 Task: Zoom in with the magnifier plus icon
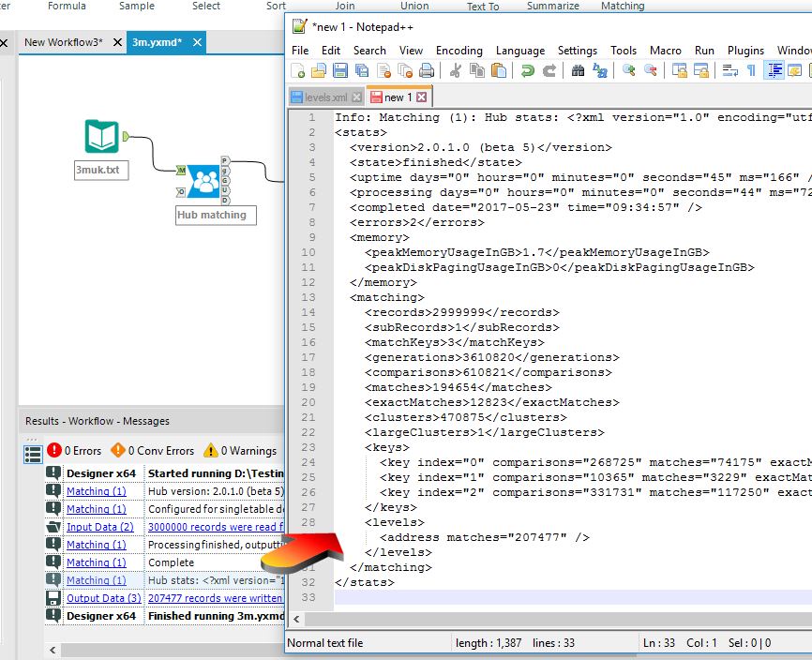click(628, 70)
